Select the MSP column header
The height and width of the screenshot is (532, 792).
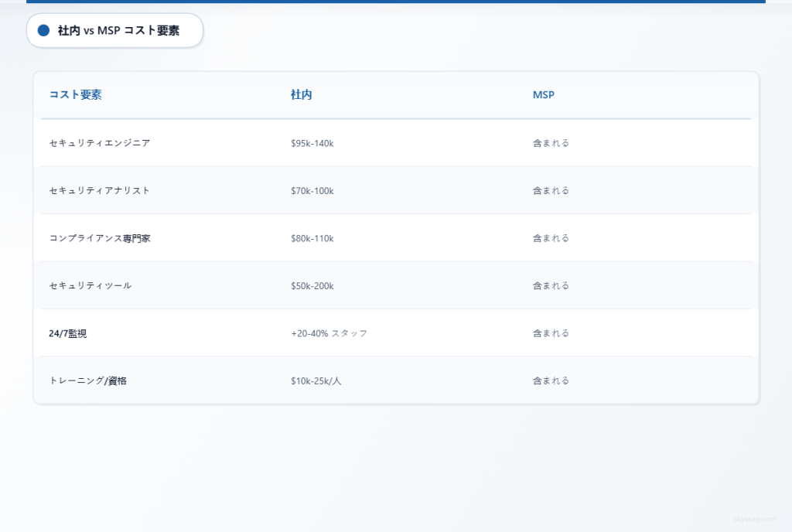tap(544, 95)
